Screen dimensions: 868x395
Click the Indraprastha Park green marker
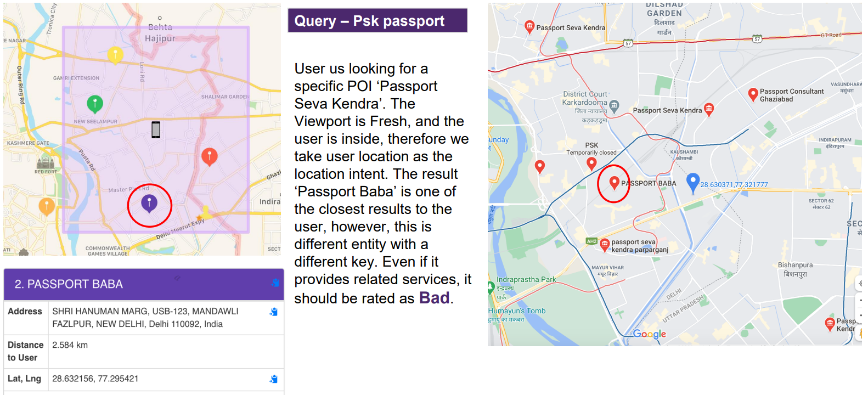[491, 287]
